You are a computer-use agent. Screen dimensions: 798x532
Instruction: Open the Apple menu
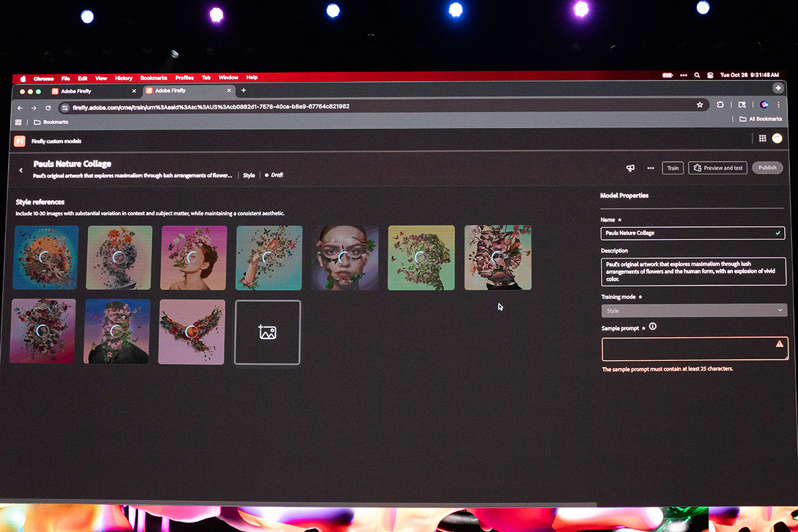click(x=23, y=78)
